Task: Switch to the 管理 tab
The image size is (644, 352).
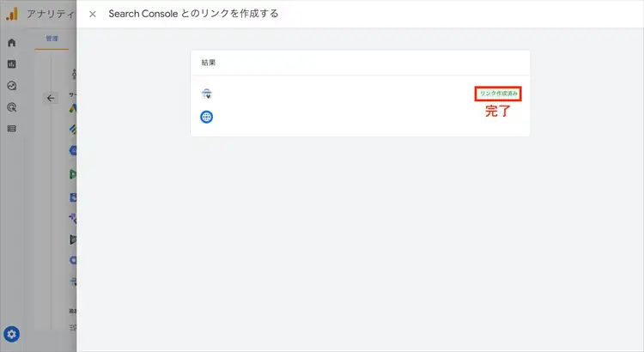Action: 52,39
